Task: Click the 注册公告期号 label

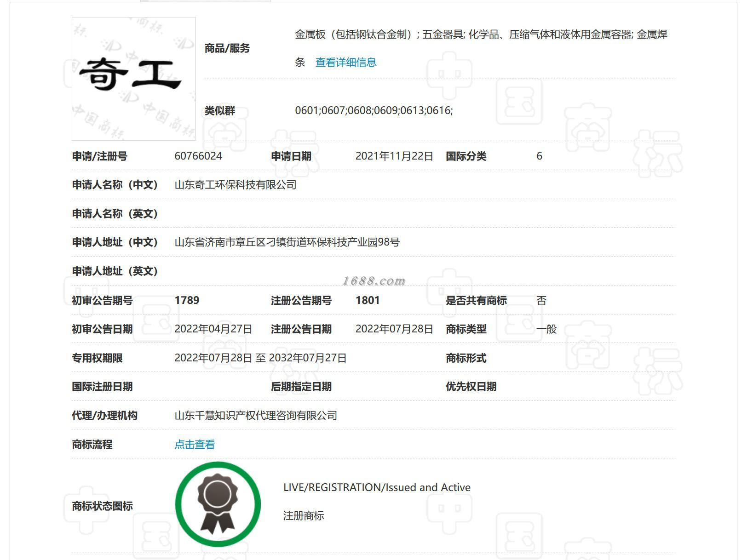Action: (301, 301)
